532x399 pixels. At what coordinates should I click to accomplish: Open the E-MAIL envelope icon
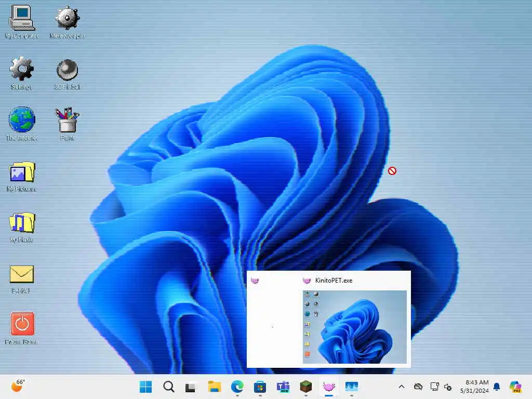click(x=22, y=278)
